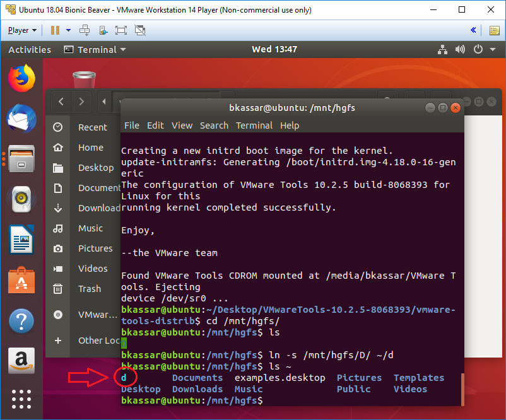Click the path bar left arrow in Files
The width and height of the screenshot is (506, 420).
(104, 102)
